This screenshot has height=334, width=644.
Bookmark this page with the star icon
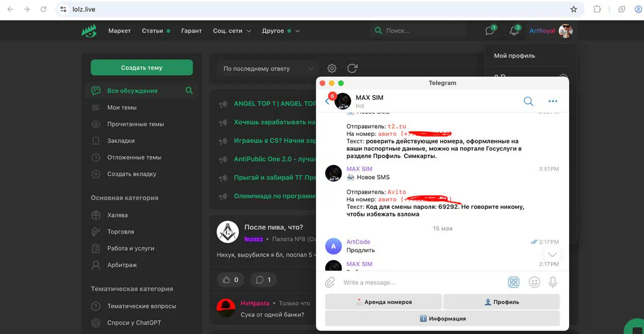[574, 9]
